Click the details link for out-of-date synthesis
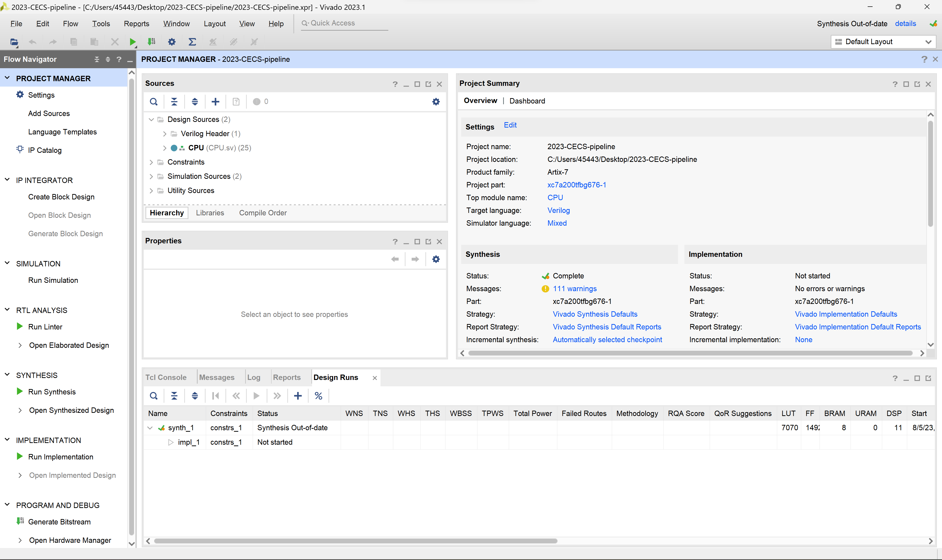Screen dimensions: 942x560 coord(905,23)
